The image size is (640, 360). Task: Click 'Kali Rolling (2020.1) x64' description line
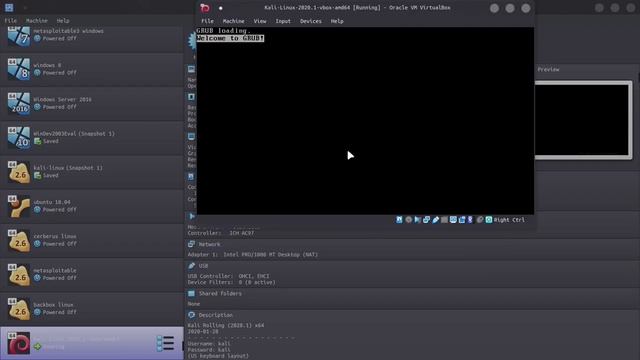tap(226, 325)
